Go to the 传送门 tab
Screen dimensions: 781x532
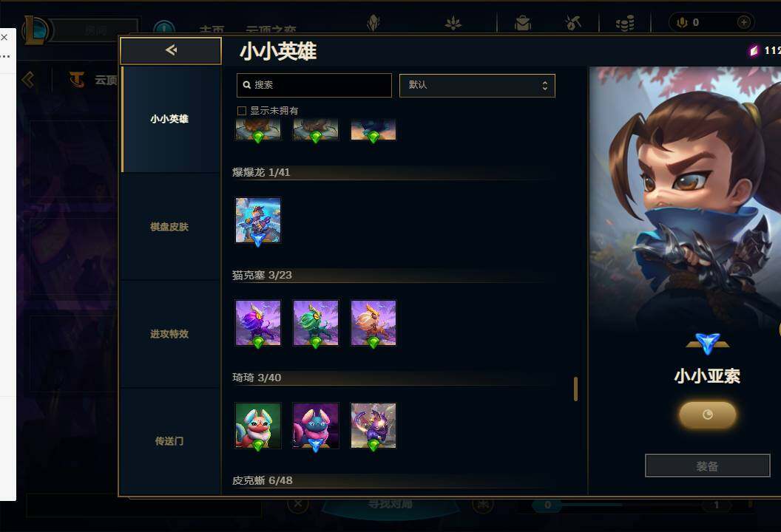coord(170,441)
